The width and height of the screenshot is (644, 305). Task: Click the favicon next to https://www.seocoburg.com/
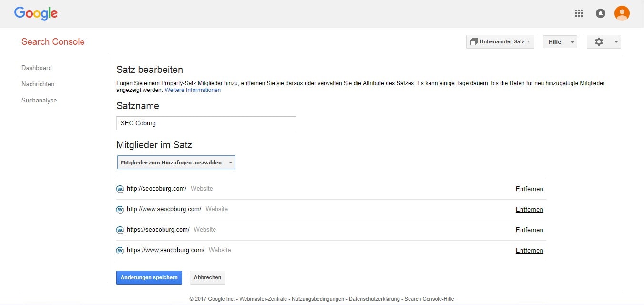(120, 250)
